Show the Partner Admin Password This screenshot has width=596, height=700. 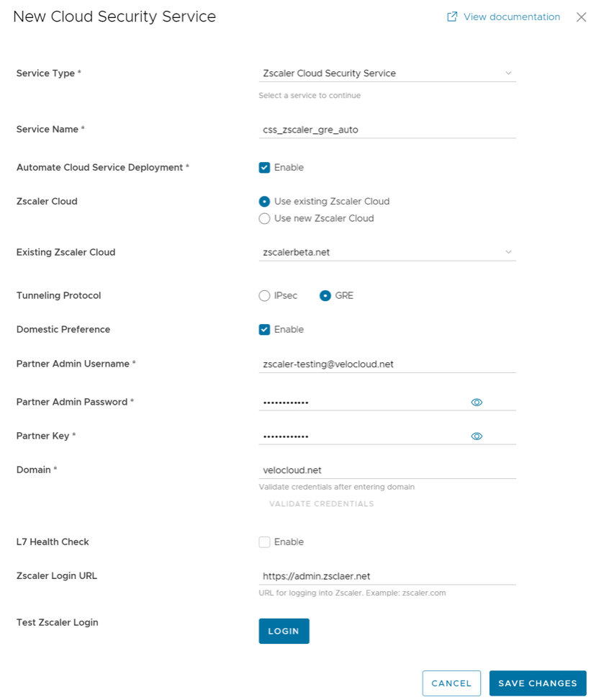(x=477, y=402)
